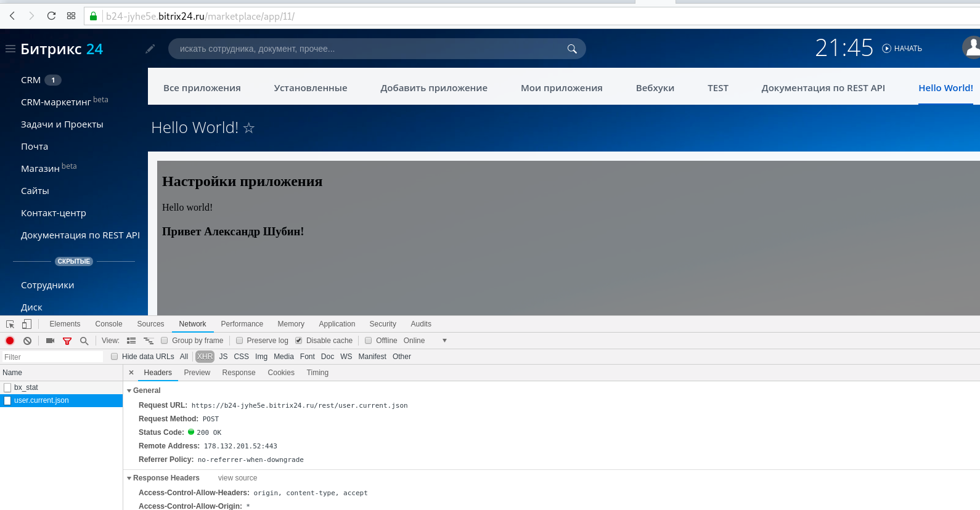The image size is (980, 510).
Task: Collapse the Response Headers section
Action: pyautogui.click(x=129, y=478)
